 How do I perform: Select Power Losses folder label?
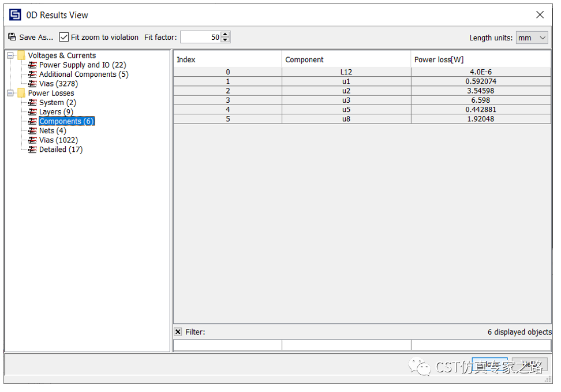pyautogui.click(x=51, y=93)
